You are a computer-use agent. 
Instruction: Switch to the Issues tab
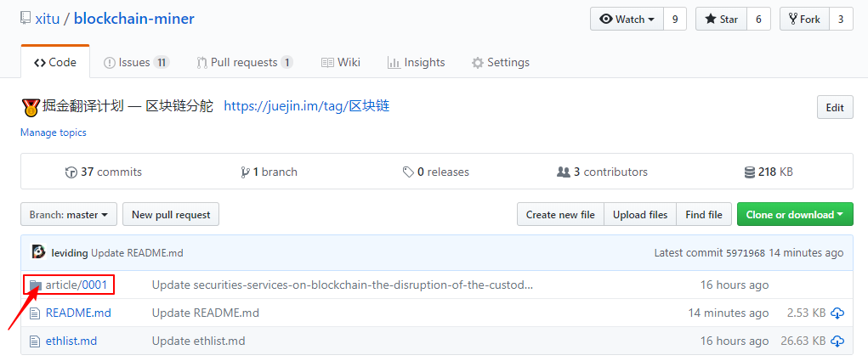click(136, 63)
